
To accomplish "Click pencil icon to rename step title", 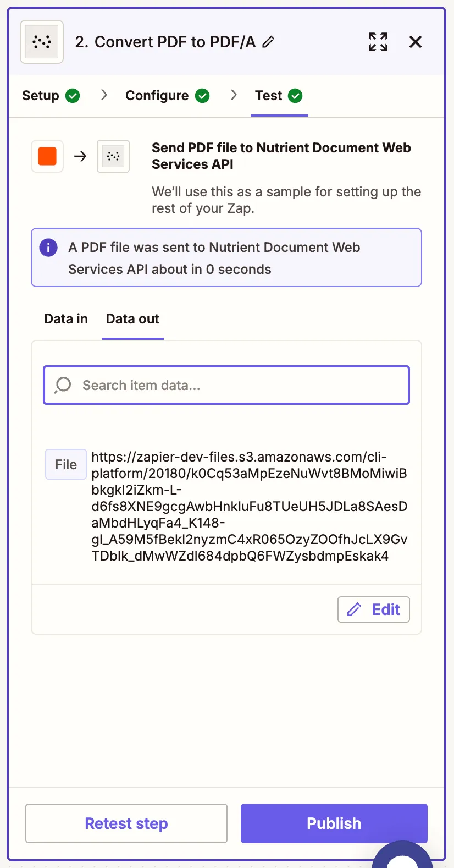I will 268,42.
